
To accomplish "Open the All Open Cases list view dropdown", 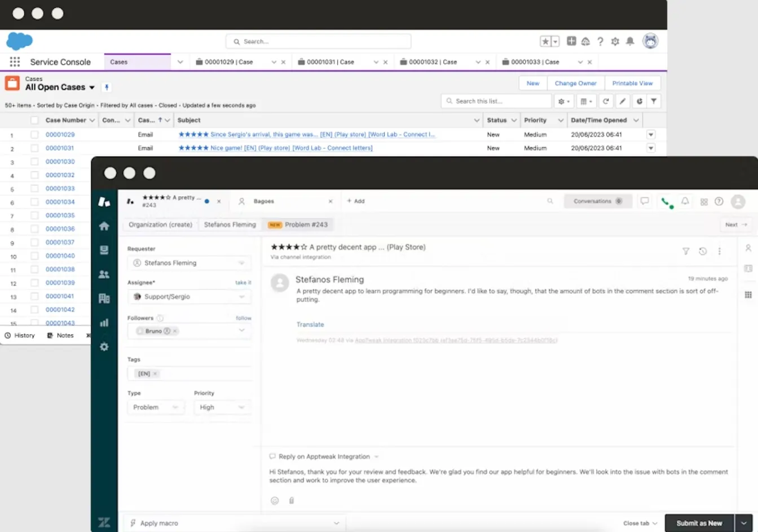I will click(92, 87).
